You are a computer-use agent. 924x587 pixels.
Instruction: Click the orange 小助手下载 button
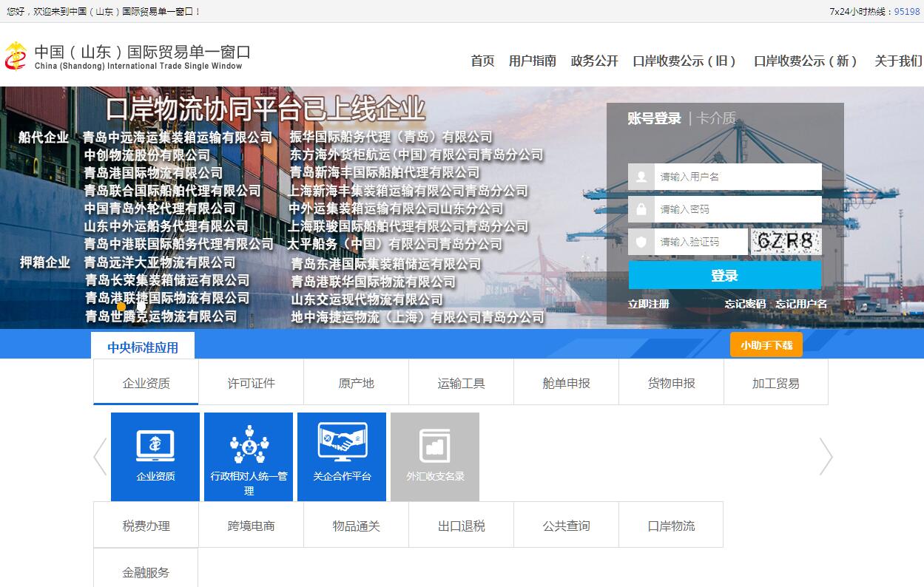(766, 345)
